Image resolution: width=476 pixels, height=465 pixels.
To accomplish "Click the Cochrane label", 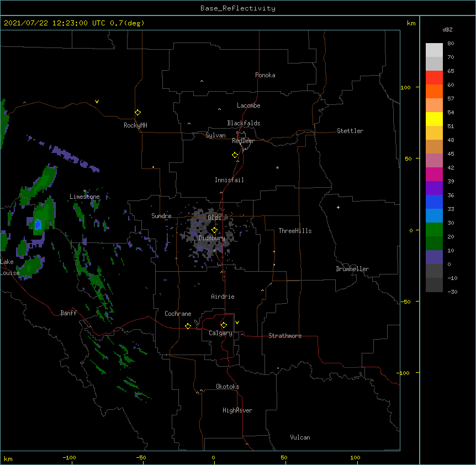I will coord(178,314).
